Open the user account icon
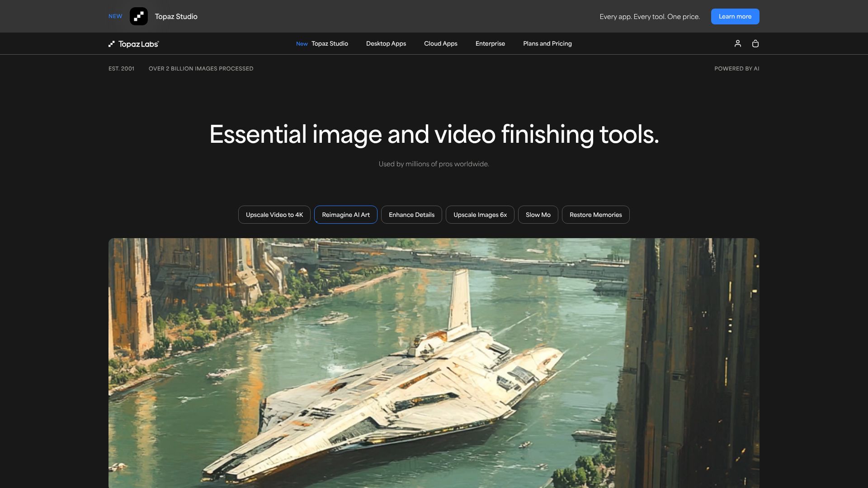The width and height of the screenshot is (868, 488). [x=737, y=43]
